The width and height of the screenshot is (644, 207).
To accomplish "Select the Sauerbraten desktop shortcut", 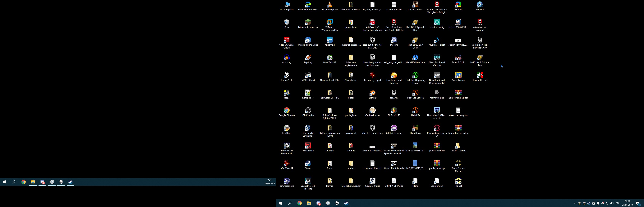I will 437,182.
